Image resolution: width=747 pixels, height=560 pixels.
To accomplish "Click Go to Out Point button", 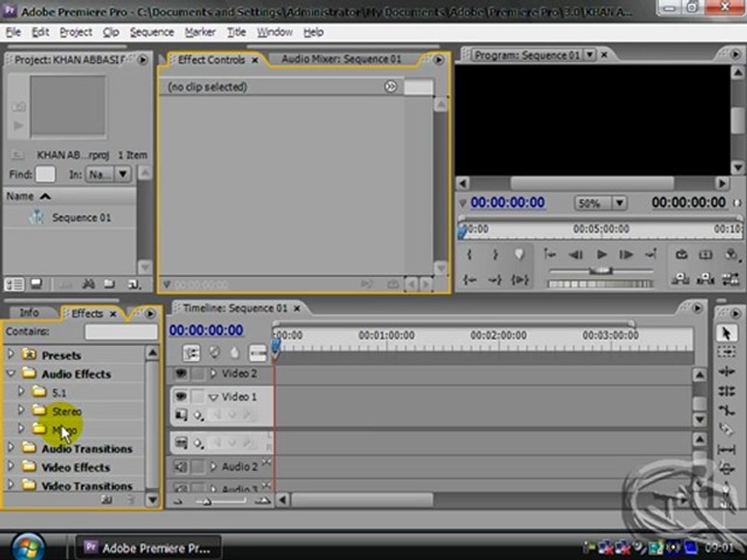I will coord(495,279).
